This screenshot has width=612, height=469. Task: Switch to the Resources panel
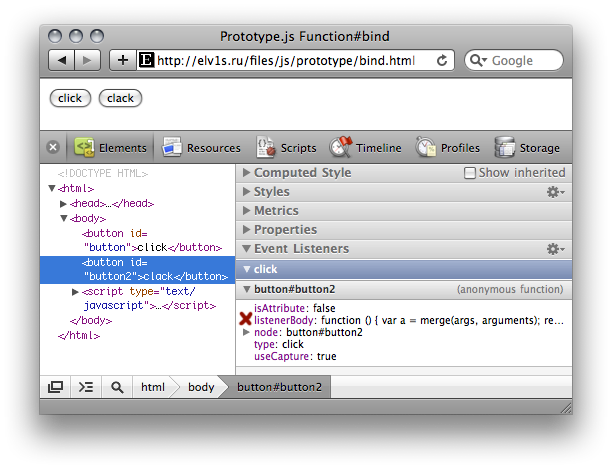(x=201, y=148)
